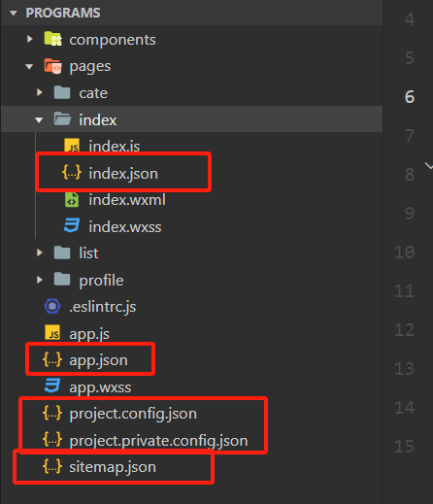Select the list folder name
433x504 pixels.
(88, 252)
